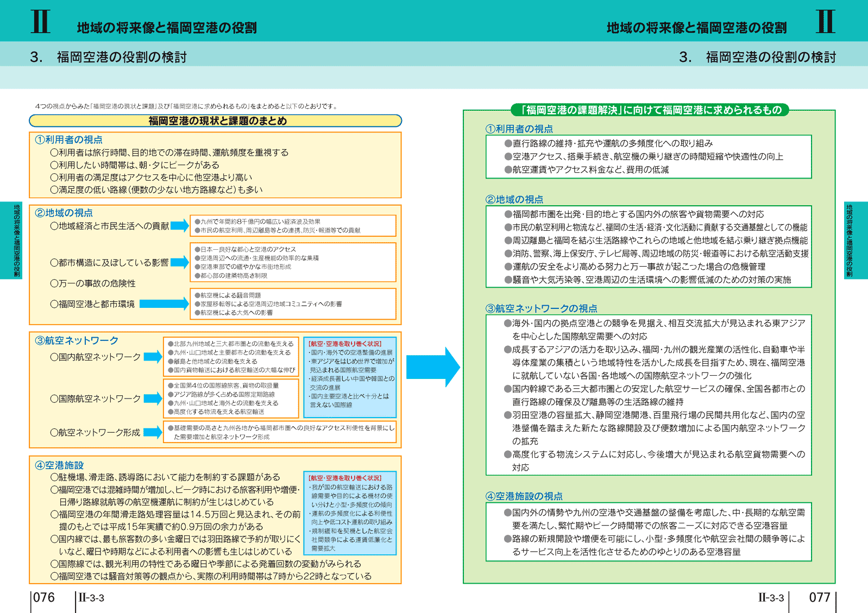Click item 地域経済と市民生活への貢献

coord(110,226)
